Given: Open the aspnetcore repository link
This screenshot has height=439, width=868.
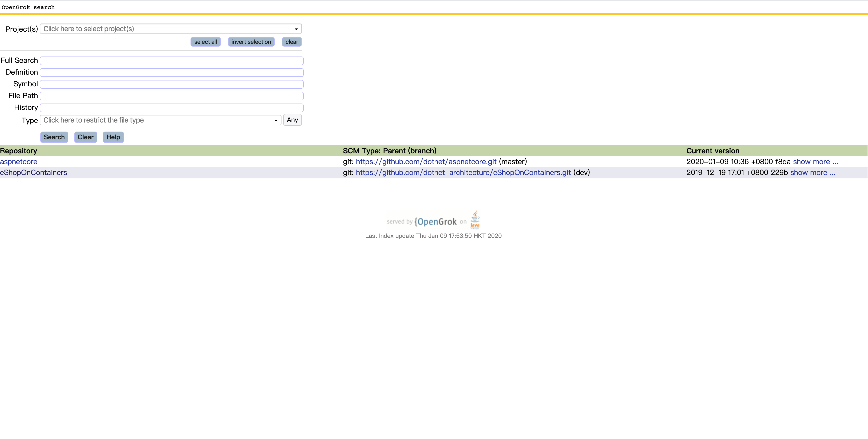Looking at the screenshot, I should coord(19,162).
